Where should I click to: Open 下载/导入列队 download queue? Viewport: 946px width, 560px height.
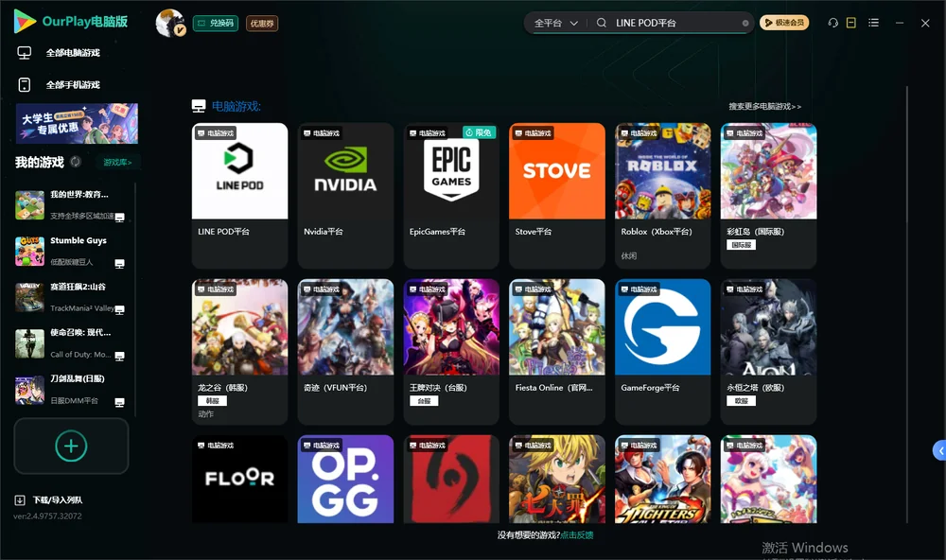tap(49, 500)
